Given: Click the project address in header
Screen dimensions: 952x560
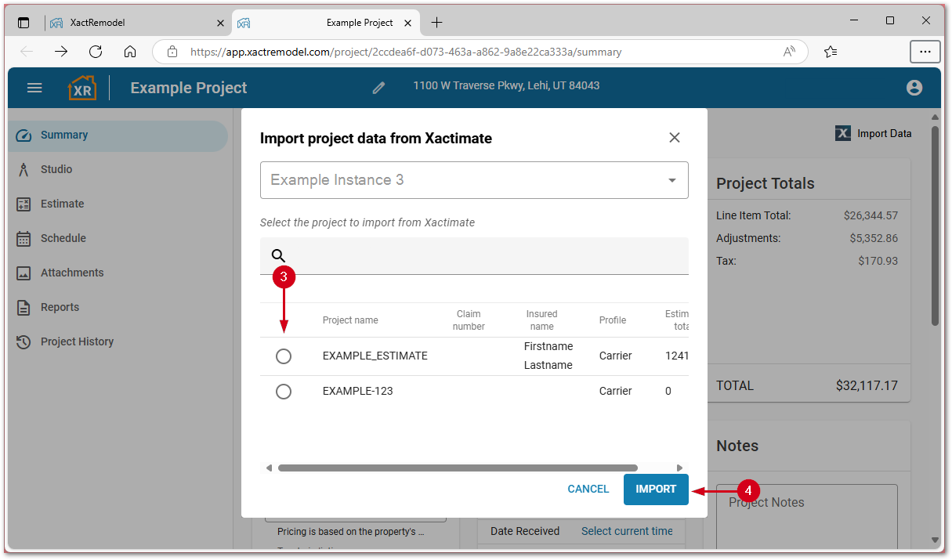Looking at the screenshot, I should [x=506, y=86].
